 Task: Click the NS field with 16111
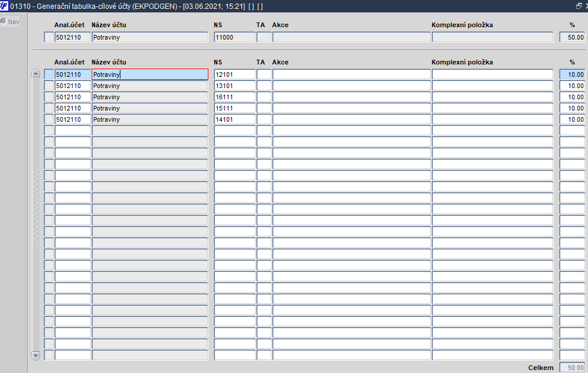(235, 97)
